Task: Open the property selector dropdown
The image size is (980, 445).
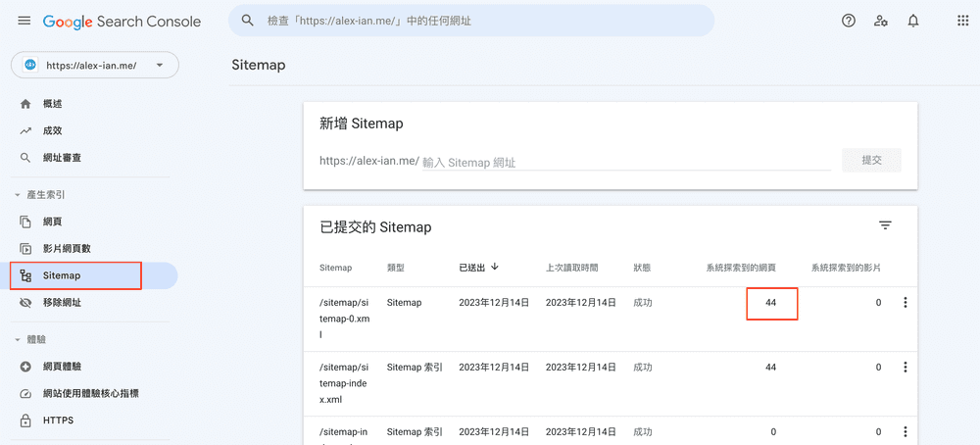Action: point(95,65)
